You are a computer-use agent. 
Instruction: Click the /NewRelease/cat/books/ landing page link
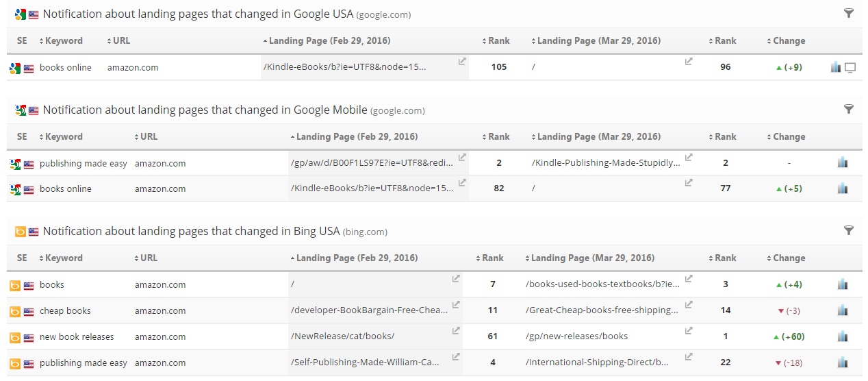coord(342,336)
